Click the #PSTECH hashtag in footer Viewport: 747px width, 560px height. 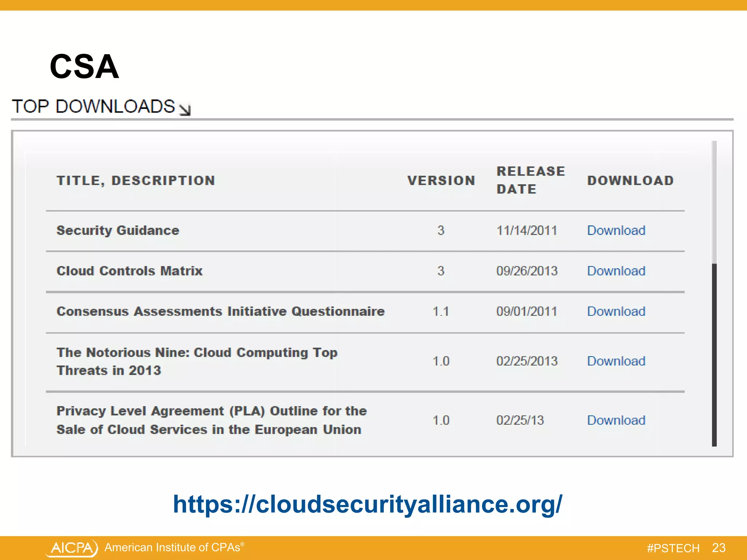(673, 548)
